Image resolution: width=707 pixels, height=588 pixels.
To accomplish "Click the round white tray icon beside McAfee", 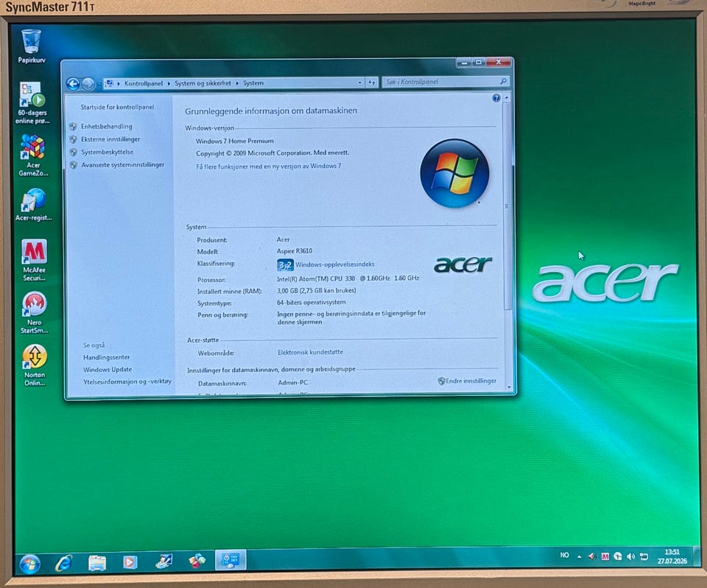I will point(618,556).
